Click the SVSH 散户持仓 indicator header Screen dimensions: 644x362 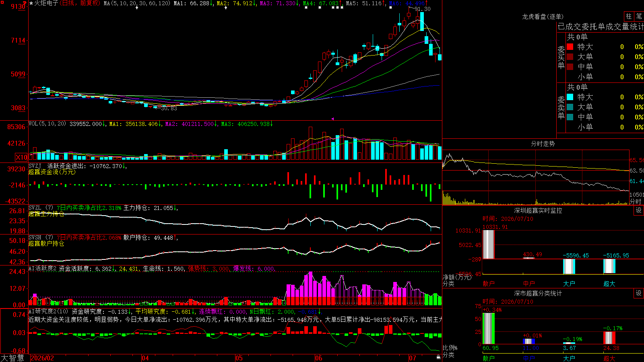[103, 238]
